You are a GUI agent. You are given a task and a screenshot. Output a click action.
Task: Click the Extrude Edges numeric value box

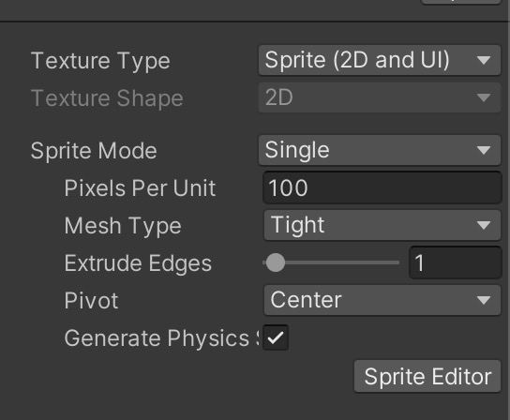[456, 262]
